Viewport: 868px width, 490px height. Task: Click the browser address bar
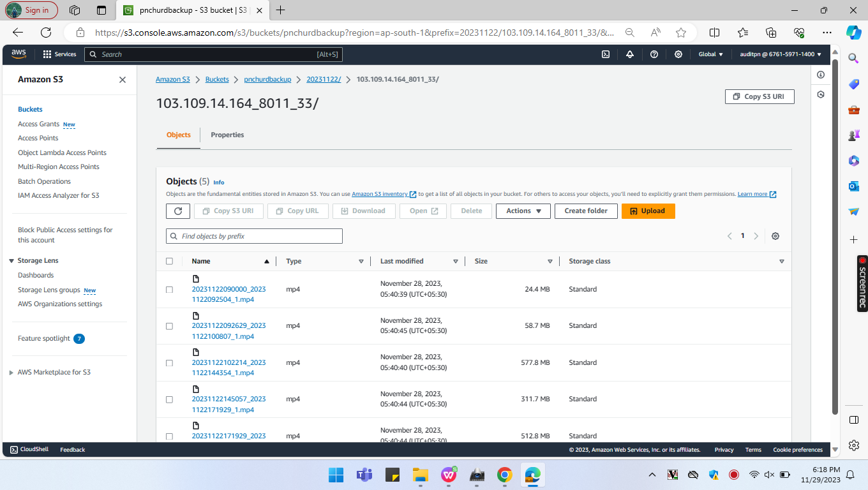(x=354, y=33)
